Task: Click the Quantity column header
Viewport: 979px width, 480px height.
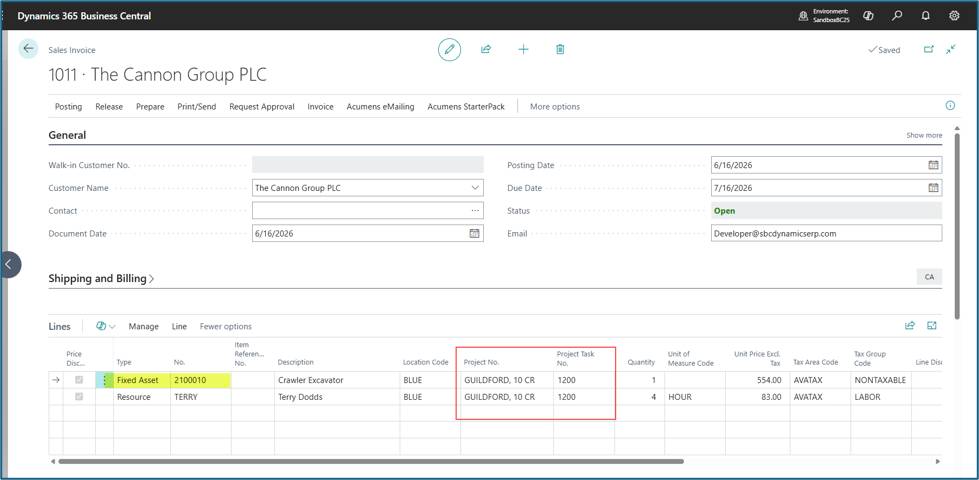Action: (641, 362)
